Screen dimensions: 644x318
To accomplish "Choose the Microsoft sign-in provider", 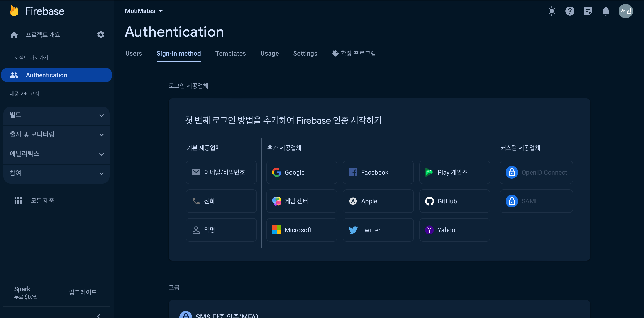I will click(302, 230).
